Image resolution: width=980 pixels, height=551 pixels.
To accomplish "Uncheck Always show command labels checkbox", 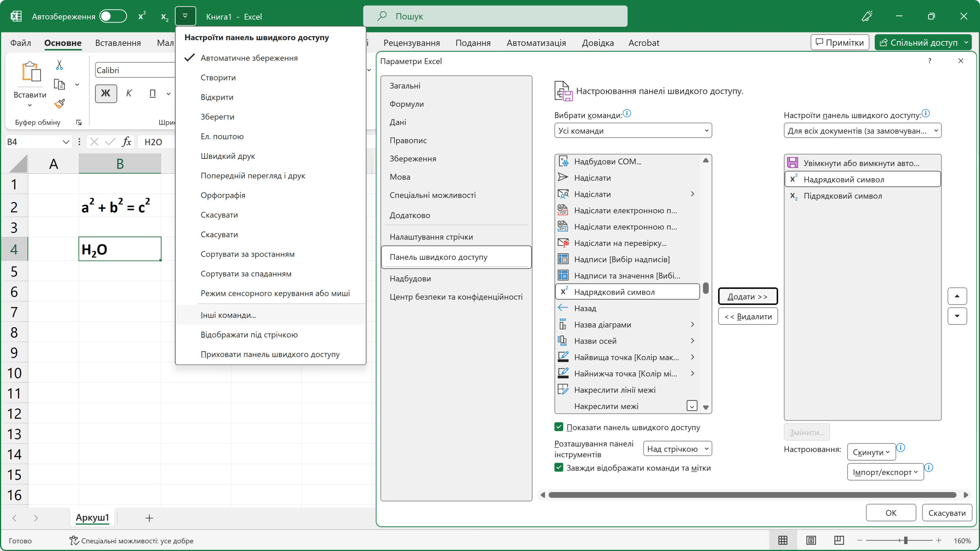I will pos(559,468).
